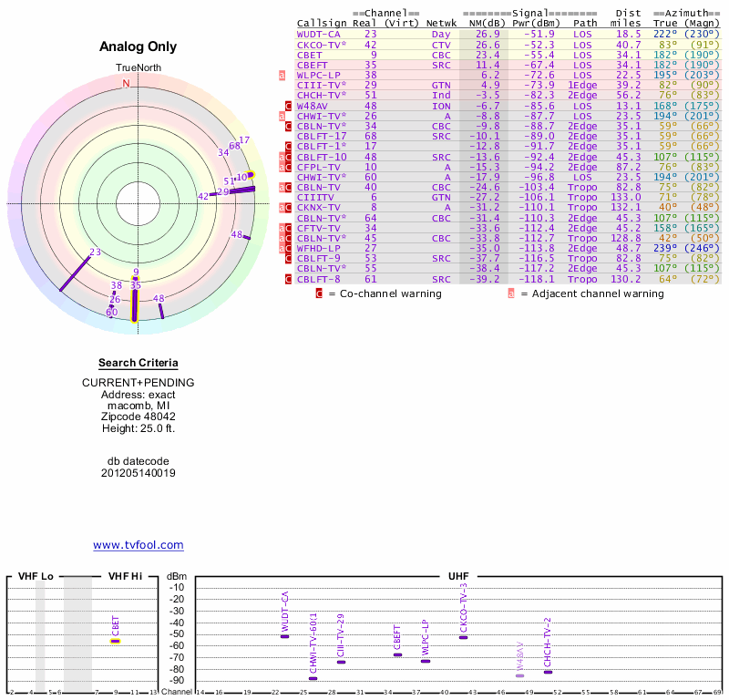Click the faded W48AV bar in UHF chart
Viewport: 729px width, 700px height.
point(520,675)
